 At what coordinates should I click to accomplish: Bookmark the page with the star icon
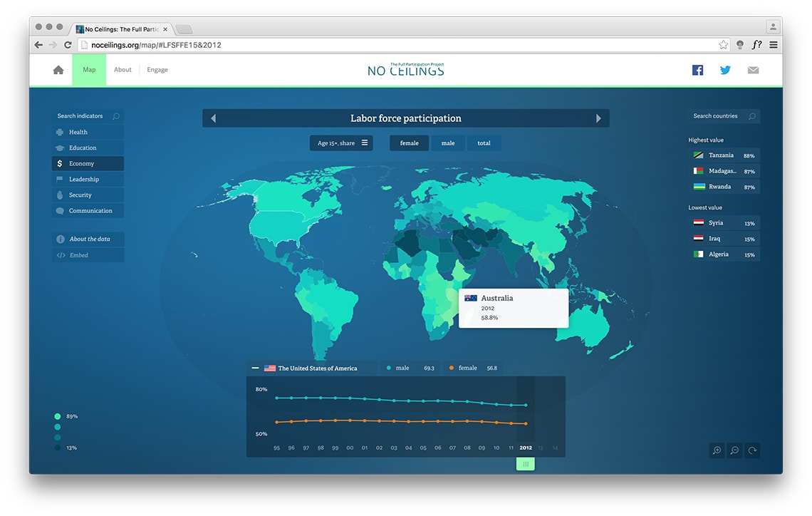[724, 45]
